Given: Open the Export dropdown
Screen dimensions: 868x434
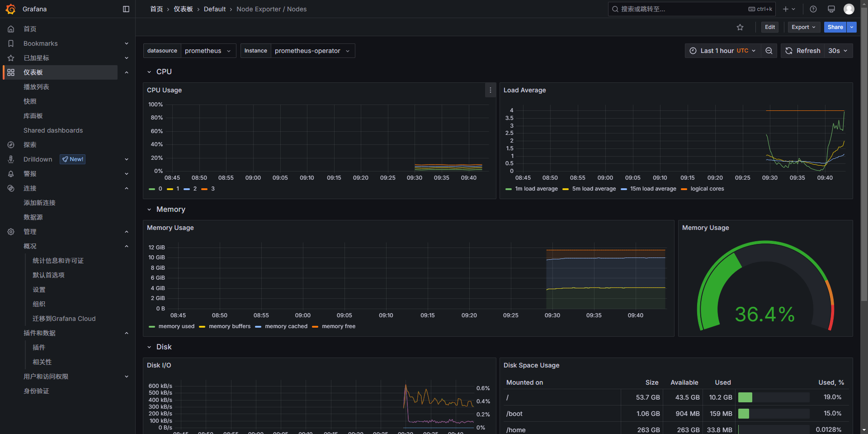Looking at the screenshot, I should point(804,27).
